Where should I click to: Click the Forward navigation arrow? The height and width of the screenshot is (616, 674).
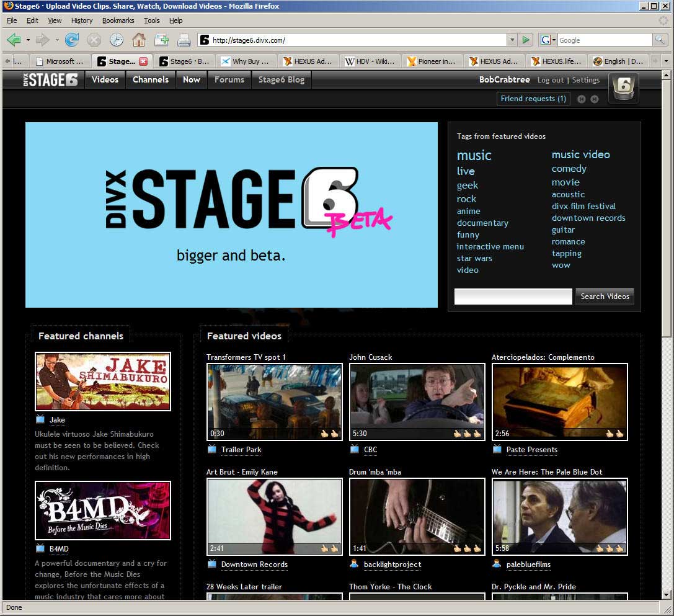tap(42, 40)
